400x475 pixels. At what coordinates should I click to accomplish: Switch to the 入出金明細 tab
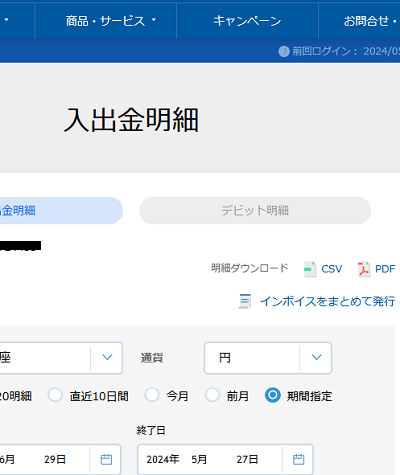[x=60, y=210]
